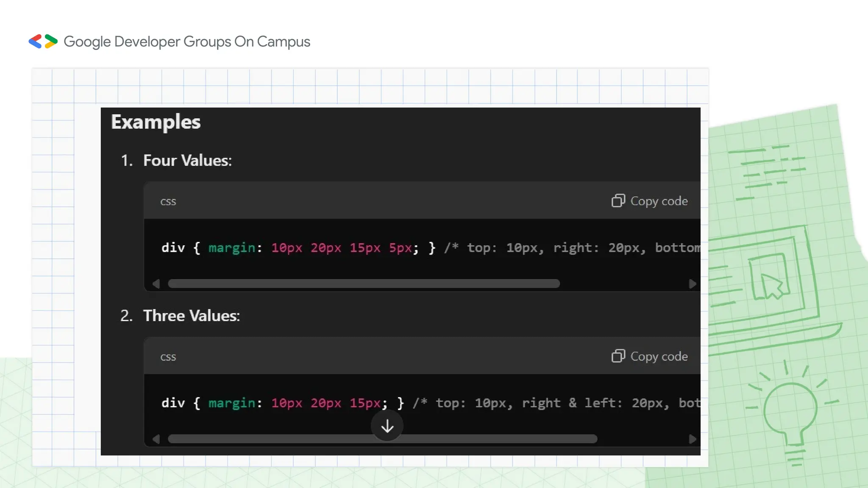868x488 pixels.
Task: Click the 'Four Values:' list heading
Action: pyautogui.click(x=187, y=161)
